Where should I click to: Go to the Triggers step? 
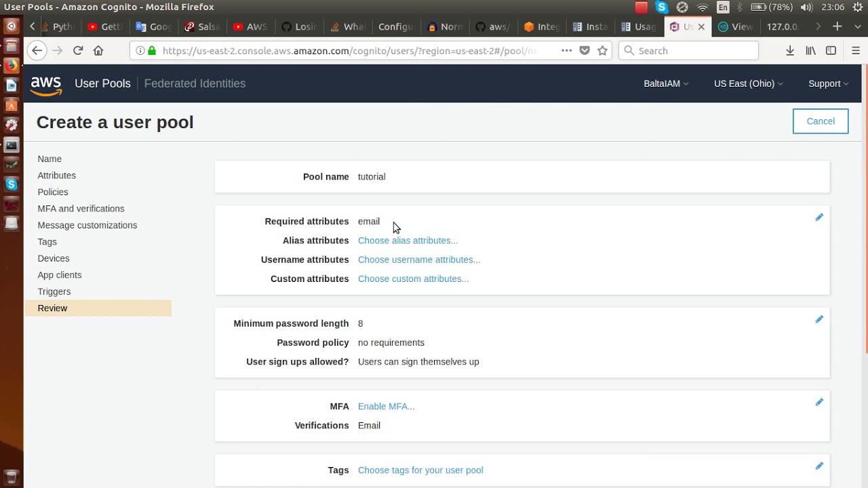[x=54, y=291]
